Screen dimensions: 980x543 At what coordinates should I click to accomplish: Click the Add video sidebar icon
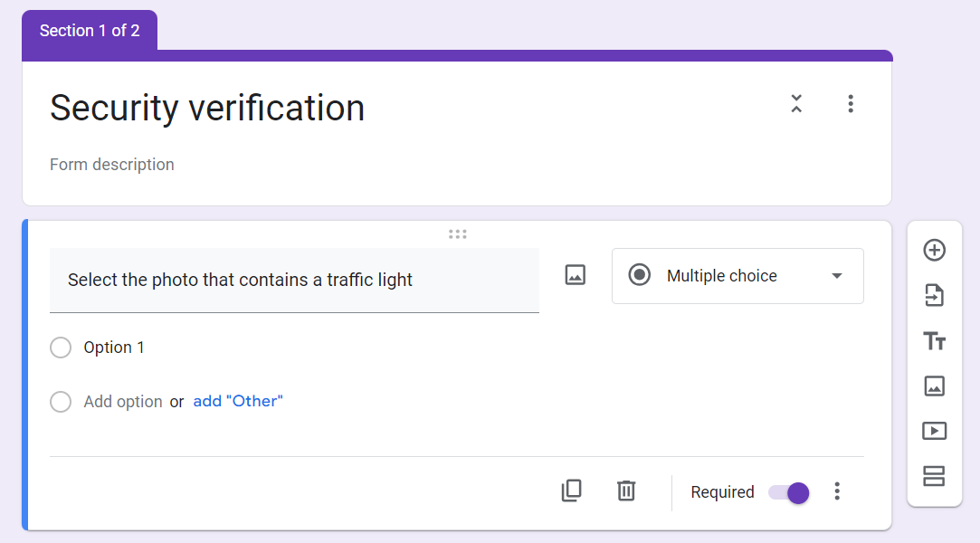coord(935,431)
